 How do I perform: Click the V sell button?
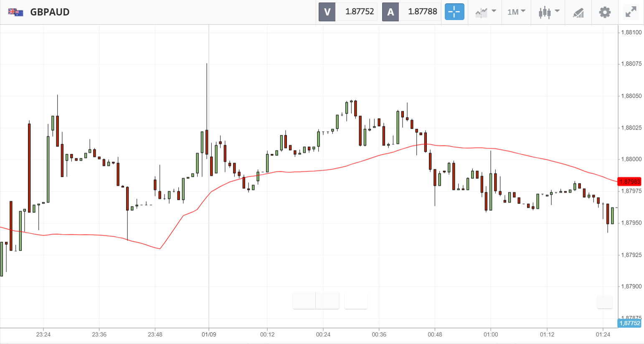(327, 12)
